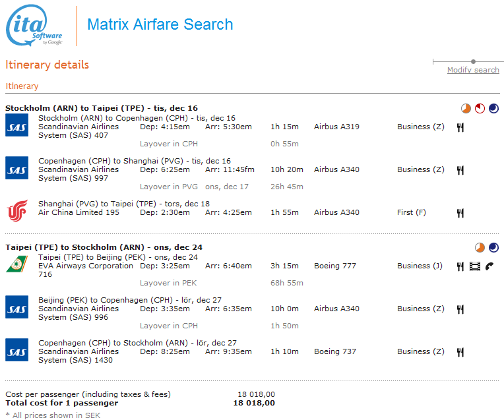Click the red clock warning icon for outbound trip
504x420 pixels.
pos(480,109)
